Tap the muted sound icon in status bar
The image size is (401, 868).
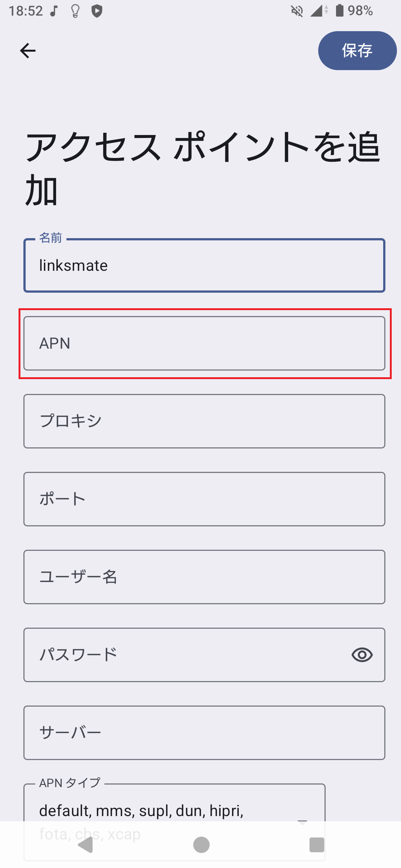[x=296, y=11]
